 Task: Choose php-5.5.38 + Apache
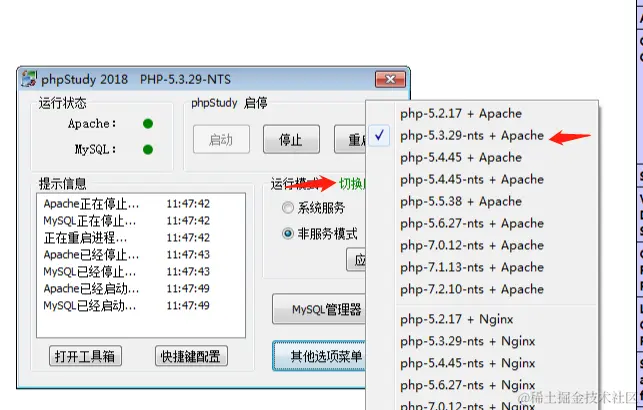coord(482,201)
